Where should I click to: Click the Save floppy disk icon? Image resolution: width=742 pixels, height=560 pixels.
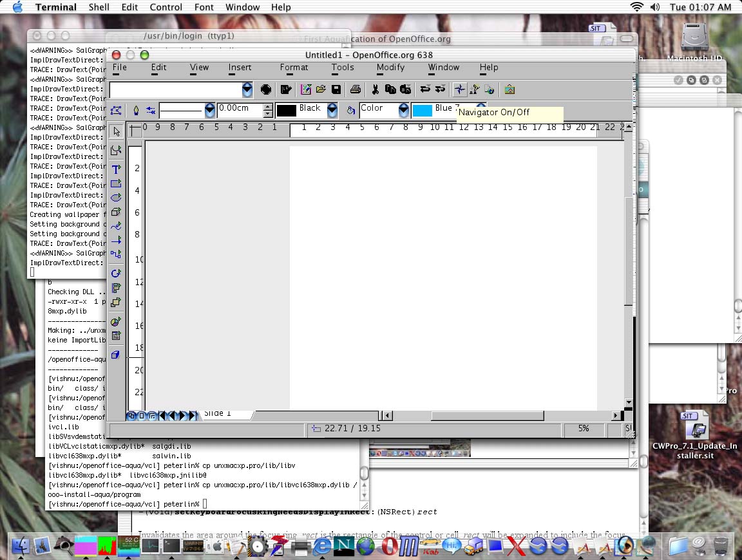336,89
